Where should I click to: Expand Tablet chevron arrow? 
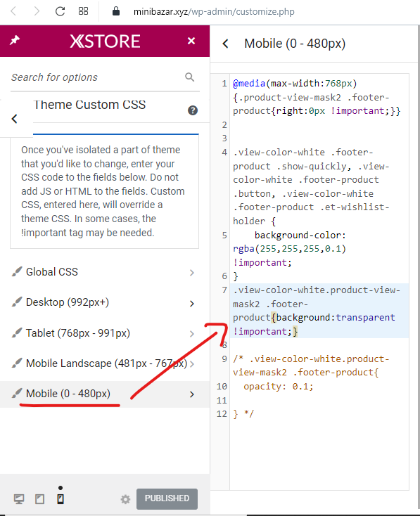192,334
